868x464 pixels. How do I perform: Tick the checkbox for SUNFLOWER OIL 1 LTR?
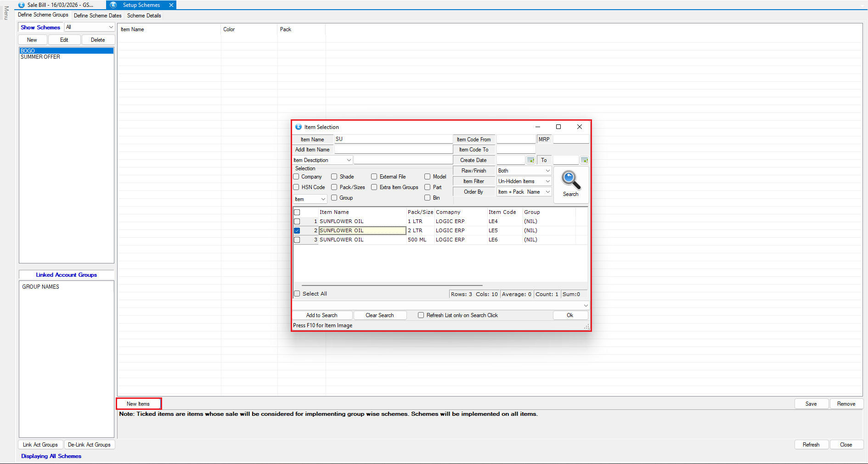tap(297, 222)
